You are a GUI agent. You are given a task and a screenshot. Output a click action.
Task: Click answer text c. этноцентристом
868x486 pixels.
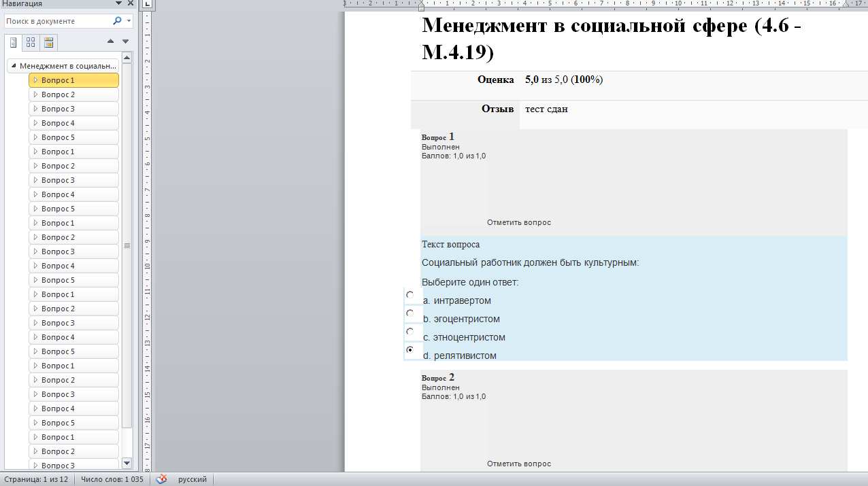464,337
